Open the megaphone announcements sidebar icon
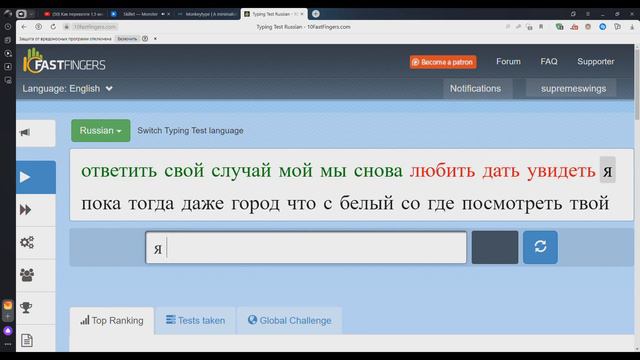Screen dimensions: 640x360 [25, 132]
